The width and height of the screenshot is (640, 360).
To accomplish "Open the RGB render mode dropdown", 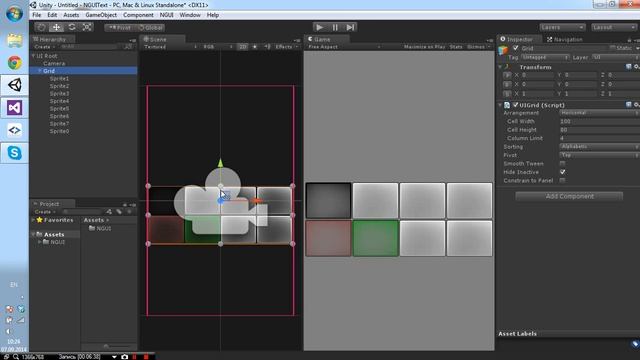I will 218,47.
